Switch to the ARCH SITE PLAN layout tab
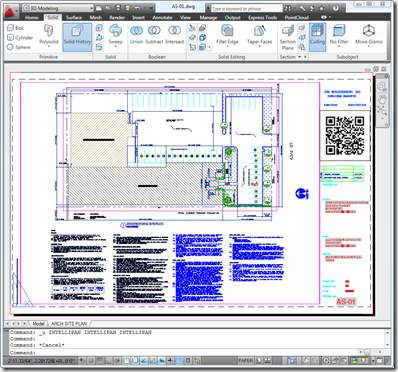Image resolution: width=398 pixels, height=372 pixels. coord(69,323)
